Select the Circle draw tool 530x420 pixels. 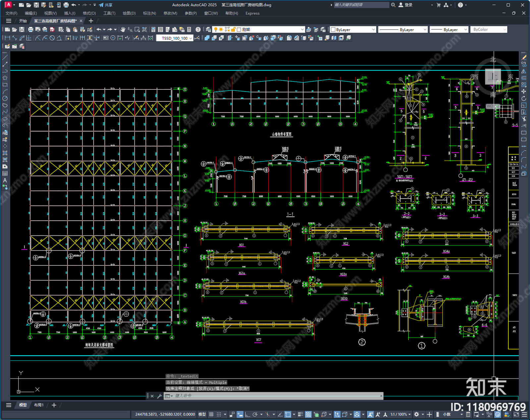[5, 98]
